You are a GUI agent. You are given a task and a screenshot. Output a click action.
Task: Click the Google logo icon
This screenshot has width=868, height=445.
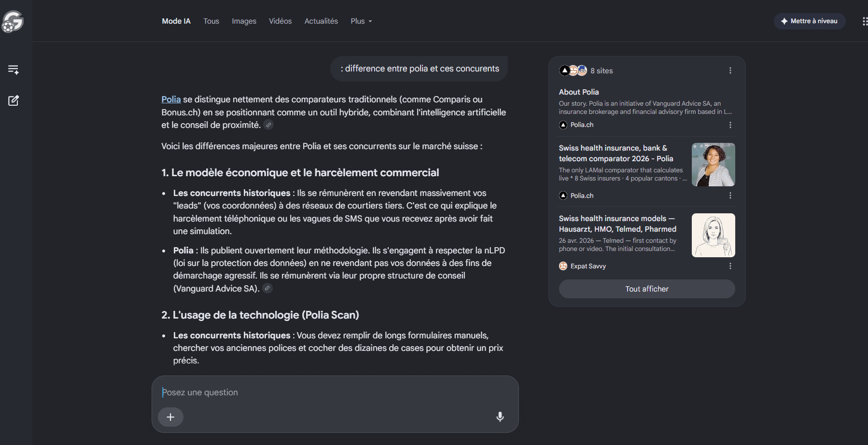point(13,21)
